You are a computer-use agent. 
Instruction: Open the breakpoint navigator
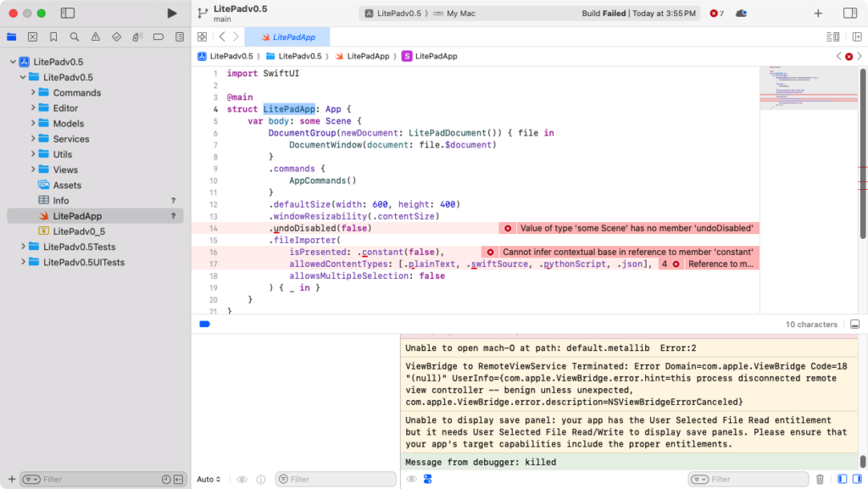pos(159,37)
